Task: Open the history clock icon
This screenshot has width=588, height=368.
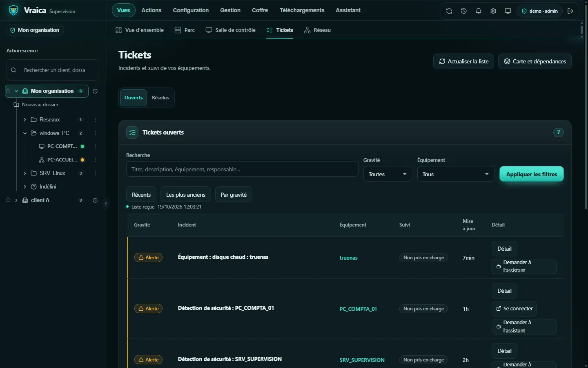Action: [x=464, y=11]
